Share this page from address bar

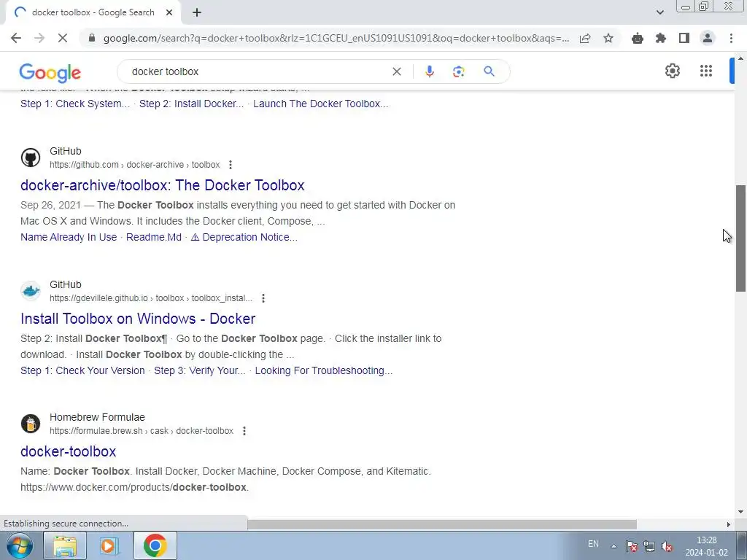[585, 38]
